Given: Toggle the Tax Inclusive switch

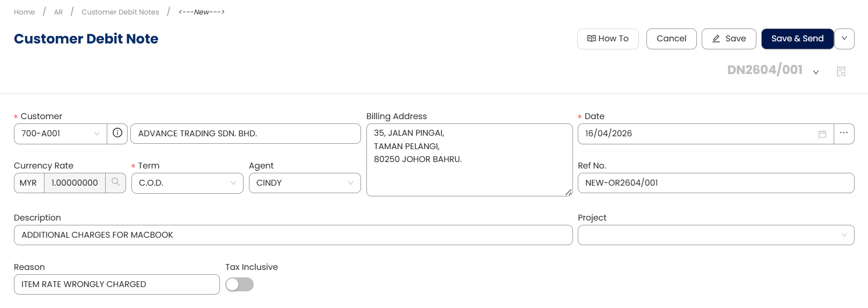Looking at the screenshot, I should tap(239, 284).
